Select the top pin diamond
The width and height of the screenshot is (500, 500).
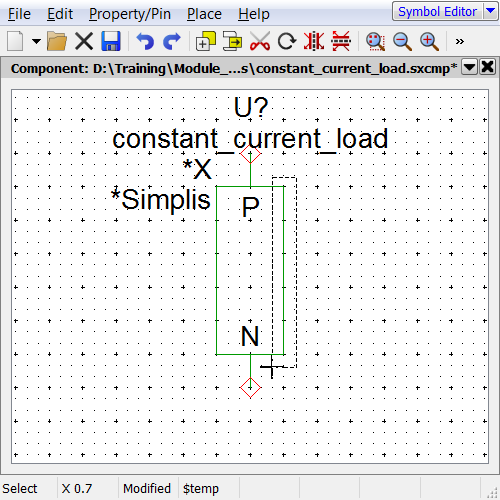[250, 154]
